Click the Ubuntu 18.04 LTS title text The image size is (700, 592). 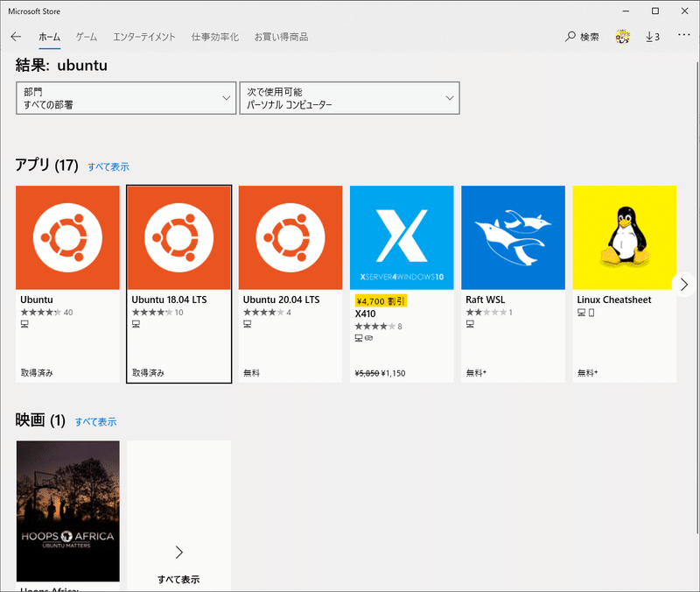pos(169,300)
